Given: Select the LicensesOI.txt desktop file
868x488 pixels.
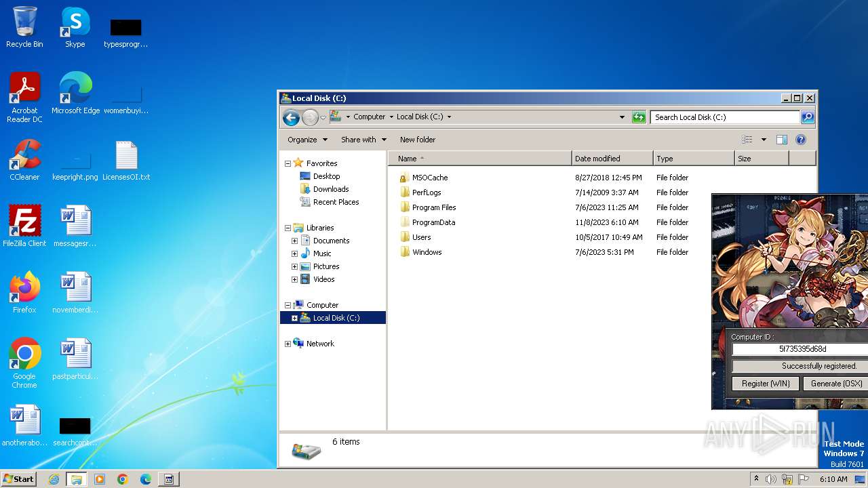Looking at the screenshot, I should pyautogui.click(x=126, y=160).
